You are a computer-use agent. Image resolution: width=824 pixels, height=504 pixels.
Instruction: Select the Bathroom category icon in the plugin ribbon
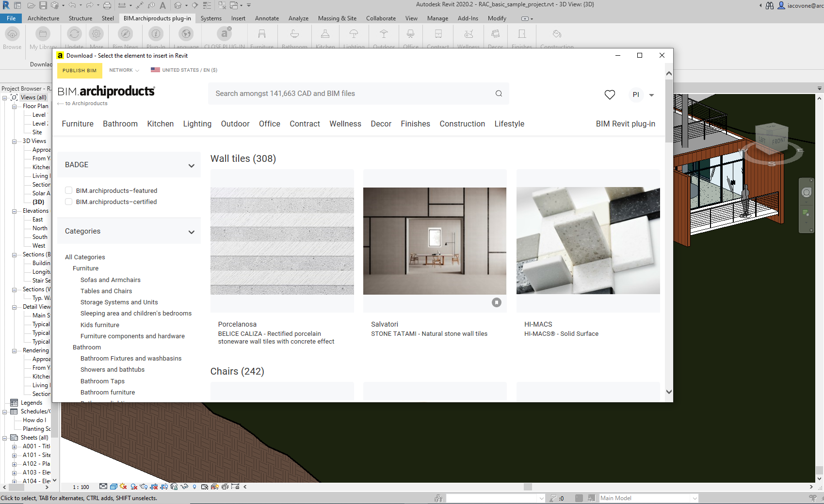click(294, 35)
